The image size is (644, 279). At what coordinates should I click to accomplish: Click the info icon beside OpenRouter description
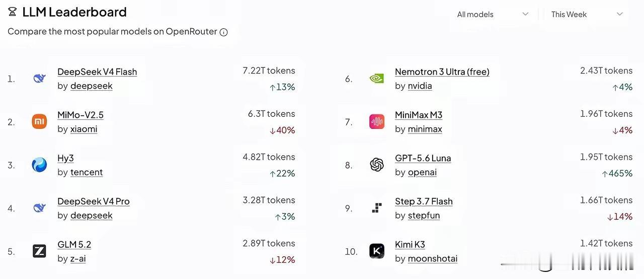tap(224, 32)
